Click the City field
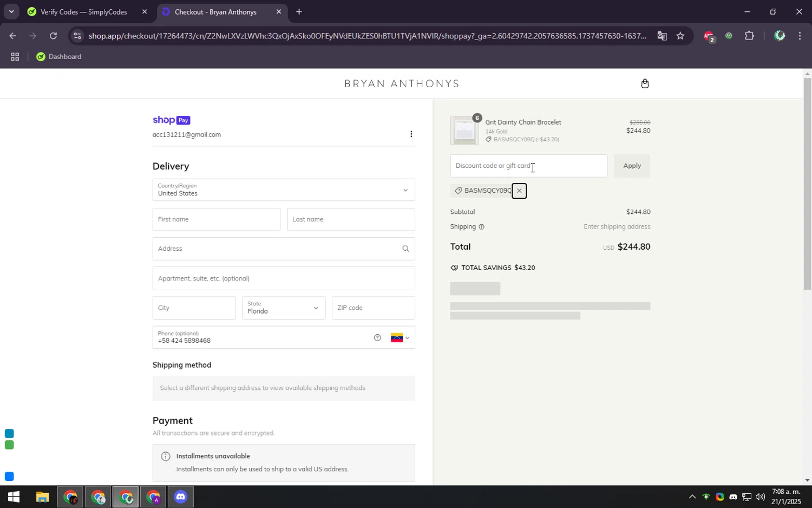The width and height of the screenshot is (812, 508). (x=194, y=308)
